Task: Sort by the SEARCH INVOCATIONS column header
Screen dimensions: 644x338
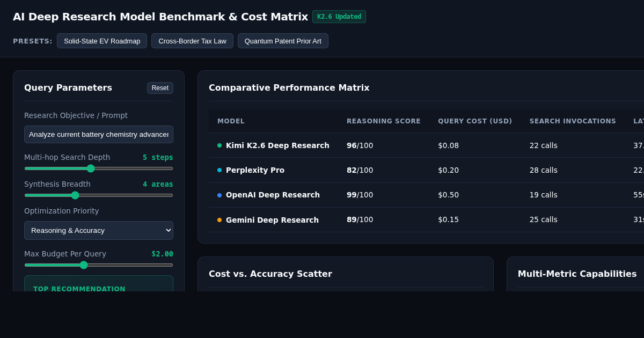Action: (573, 121)
